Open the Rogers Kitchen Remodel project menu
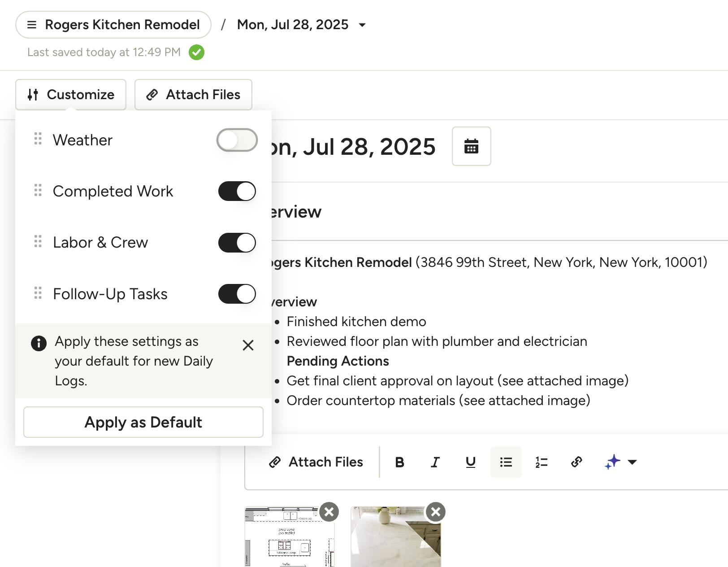728x567 pixels. tap(113, 25)
